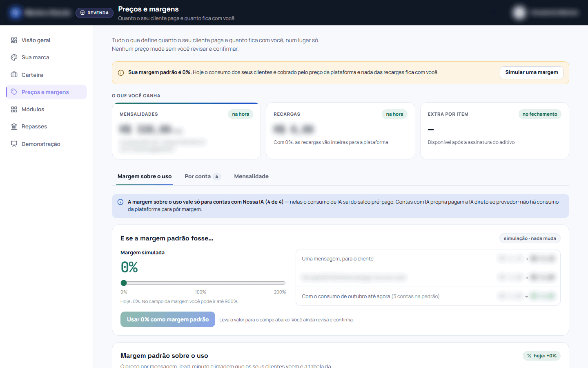The height and width of the screenshot is (368, 588).
Task: Click the Repasses bank icon
Action: 14,127
